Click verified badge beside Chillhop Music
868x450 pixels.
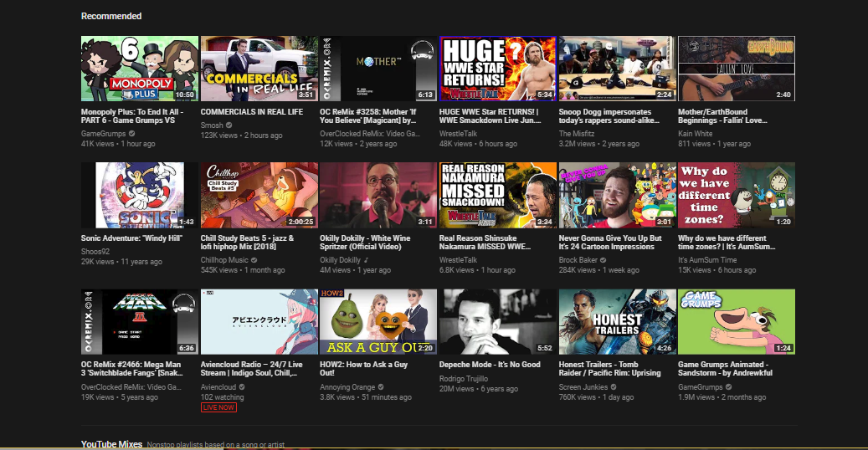[x=254, y=259]
